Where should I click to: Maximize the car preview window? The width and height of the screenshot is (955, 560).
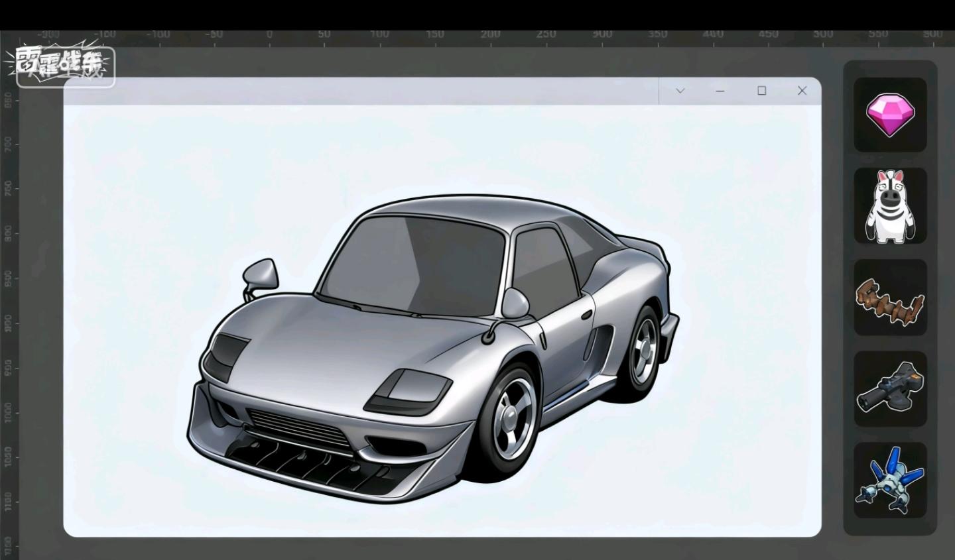(761, 91)
